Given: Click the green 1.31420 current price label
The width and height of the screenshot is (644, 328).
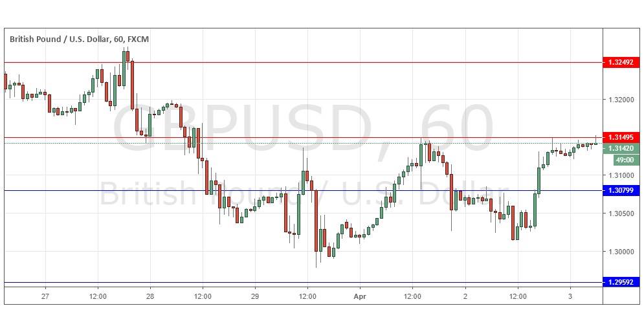Looking at the screenshot, I should tap(621, 148).
